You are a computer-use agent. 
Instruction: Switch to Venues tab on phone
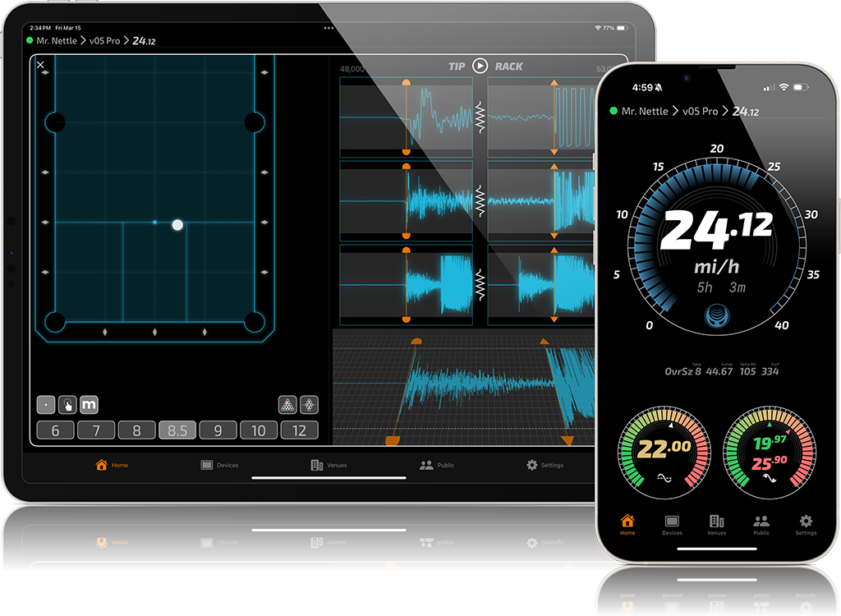coord(717,526)
